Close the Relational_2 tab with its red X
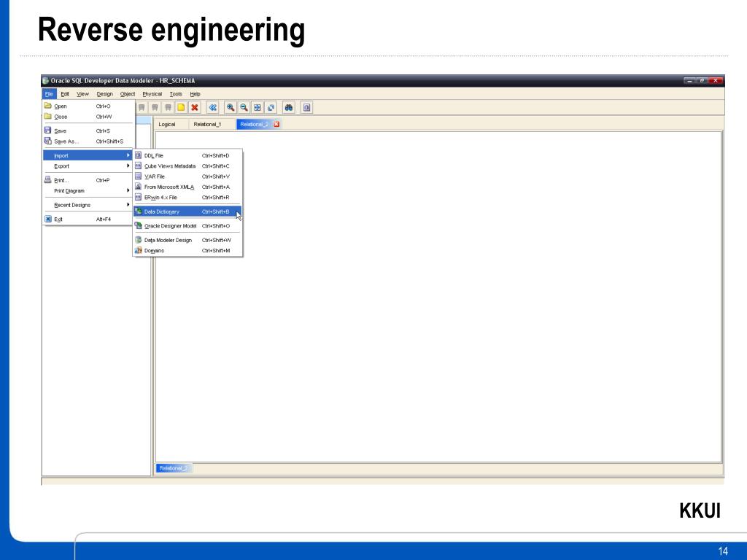The width and height of the screenshot is (747, 560). tap(276, 124)
